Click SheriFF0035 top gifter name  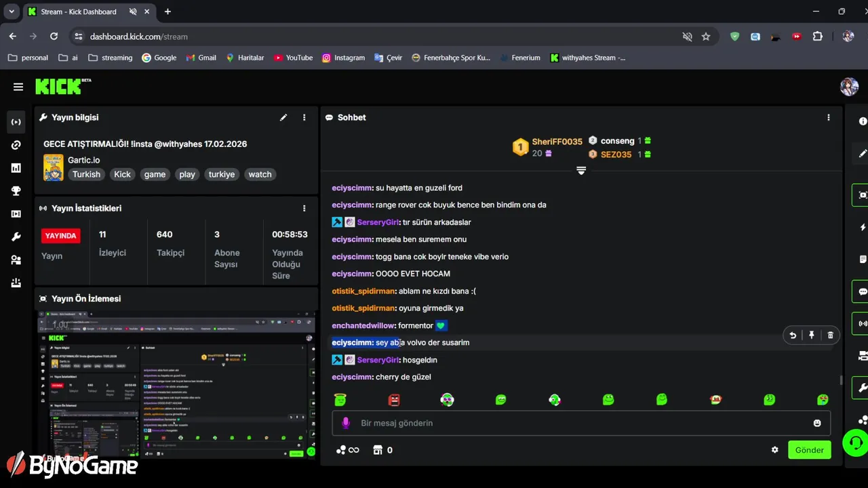coord(557,142)
